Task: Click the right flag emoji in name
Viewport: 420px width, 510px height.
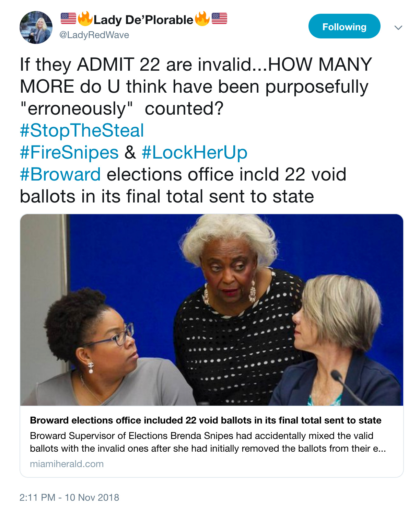Action: click(219, 18)
